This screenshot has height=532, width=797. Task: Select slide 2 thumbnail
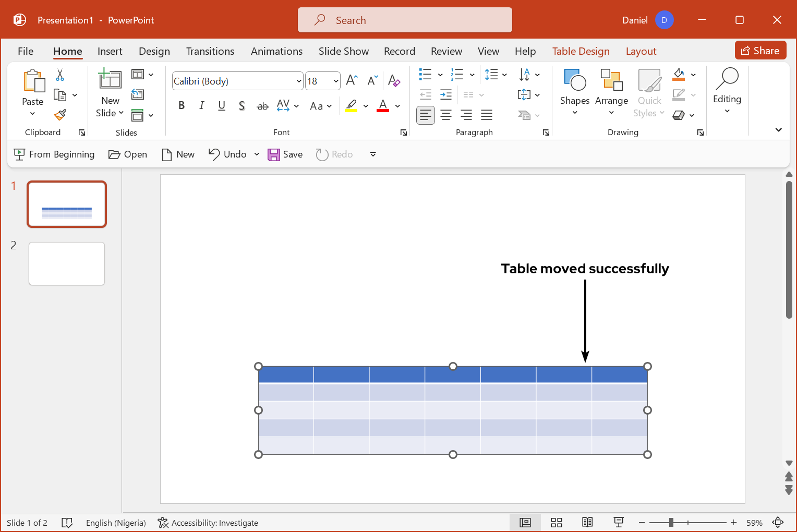tap(67, 264)
